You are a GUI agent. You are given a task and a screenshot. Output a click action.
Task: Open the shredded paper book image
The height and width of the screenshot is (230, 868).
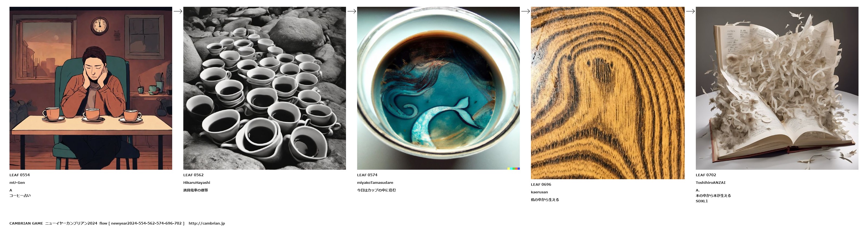click(x=777, y=88)
